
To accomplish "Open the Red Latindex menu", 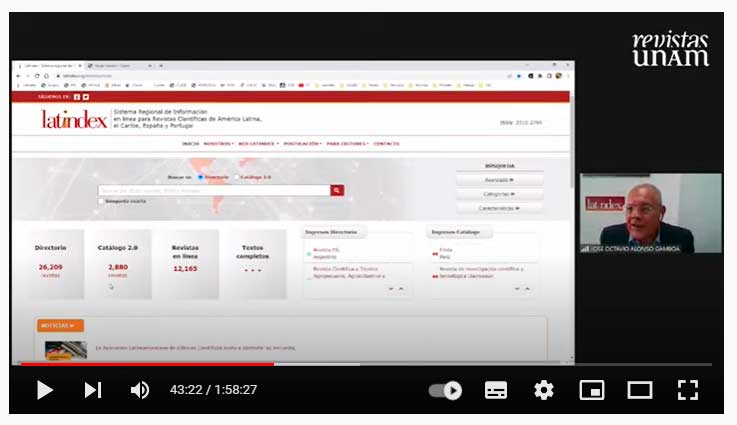I will 259,144.
